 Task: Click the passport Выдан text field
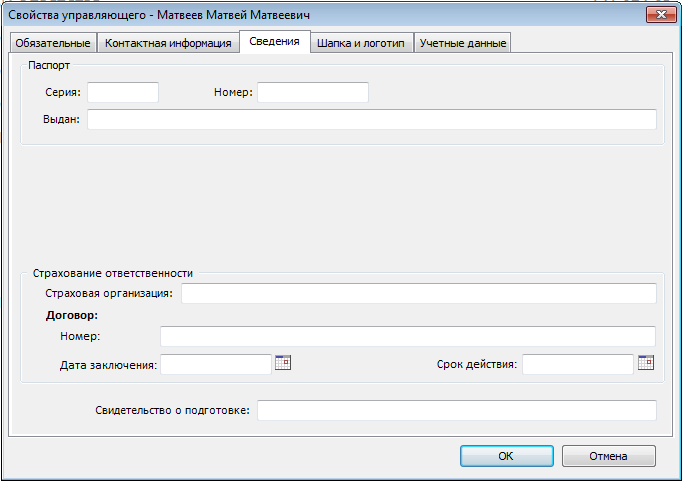371,120
